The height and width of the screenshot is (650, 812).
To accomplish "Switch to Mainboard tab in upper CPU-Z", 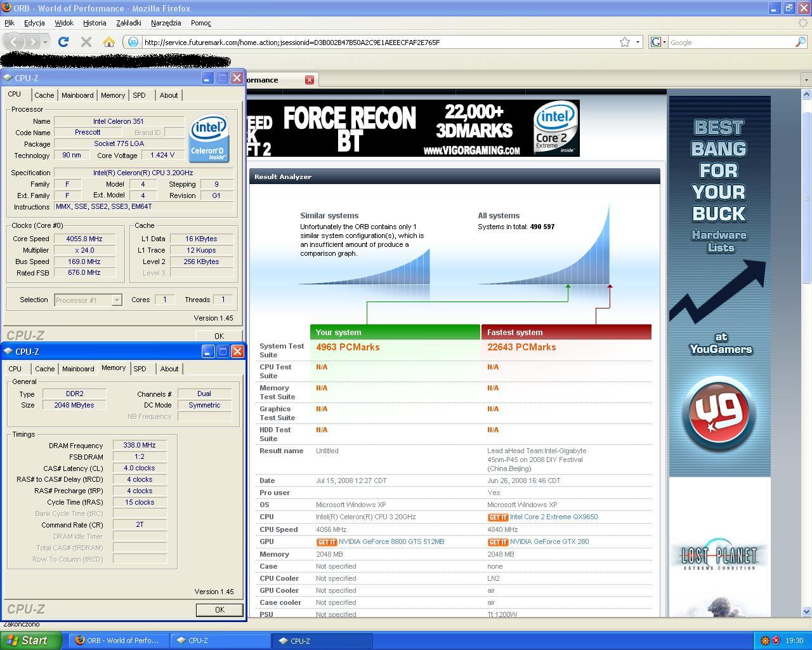I will pos(77,95).
